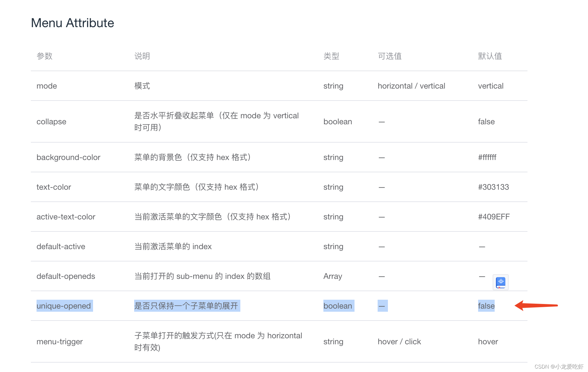This screenshot has height=372, width=588.
Task: Click the '#409EFF' default value
Action: [494, 217]
